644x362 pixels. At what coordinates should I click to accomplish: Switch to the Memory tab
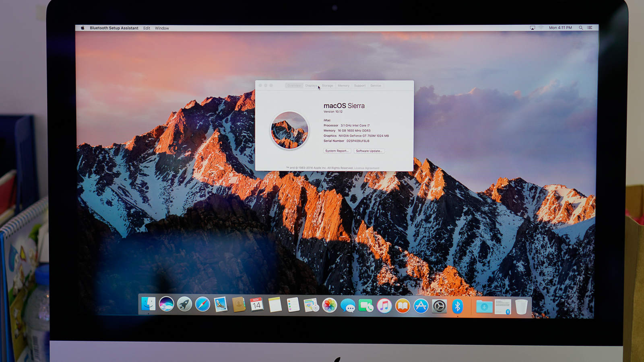[343, 86]
